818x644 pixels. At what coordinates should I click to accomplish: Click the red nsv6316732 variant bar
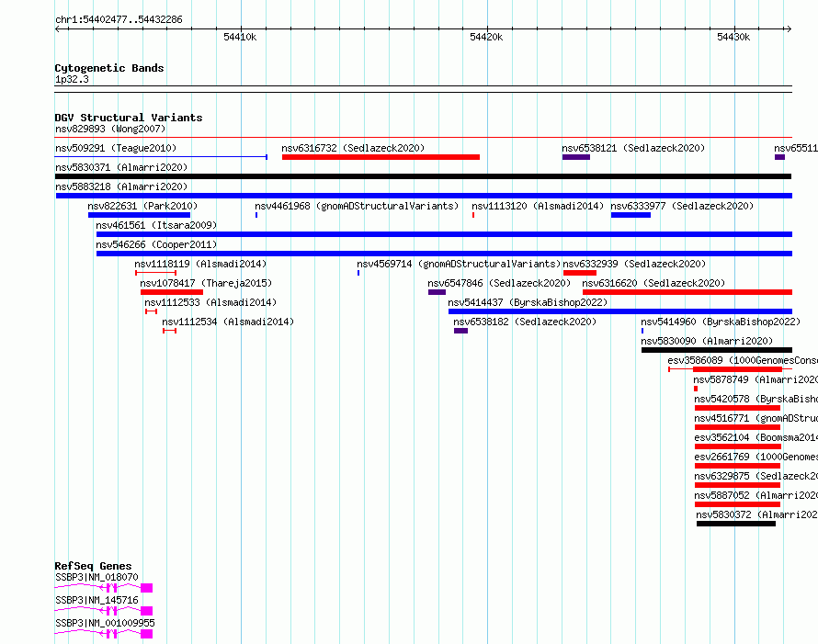pos(381,157)
